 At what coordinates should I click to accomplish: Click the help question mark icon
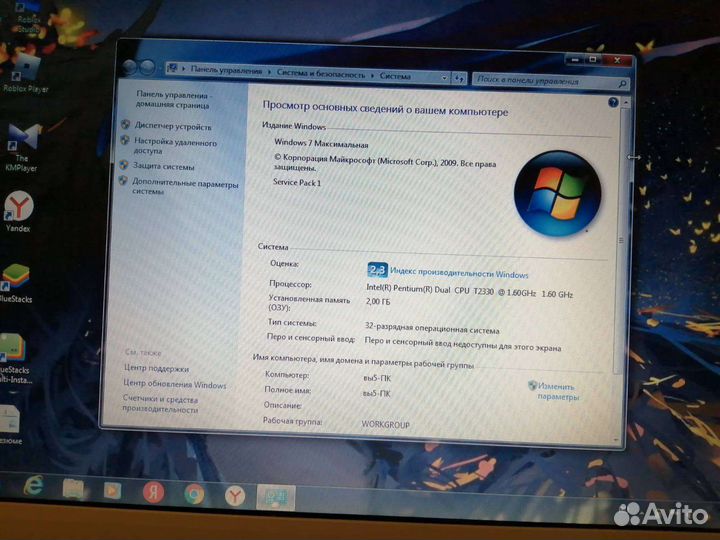pyautogui.click(x=612, y=102)
